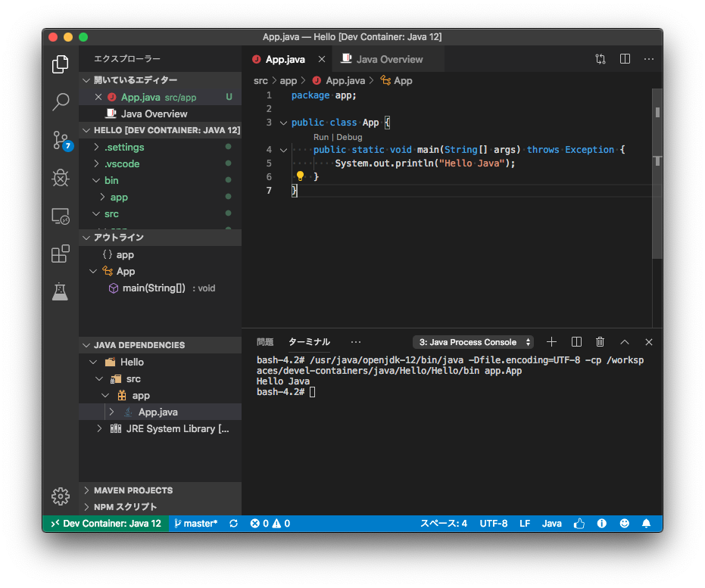Viewport: 705px width, 588px height.
Task: Open the Extensions view
Action: [61, 254]
